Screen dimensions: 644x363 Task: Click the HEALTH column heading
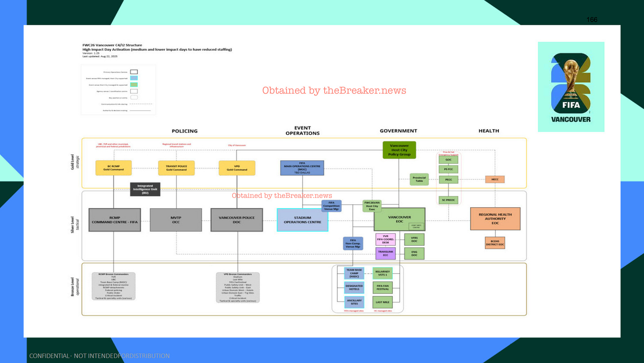pyautogui.click(x=489, y=131)
